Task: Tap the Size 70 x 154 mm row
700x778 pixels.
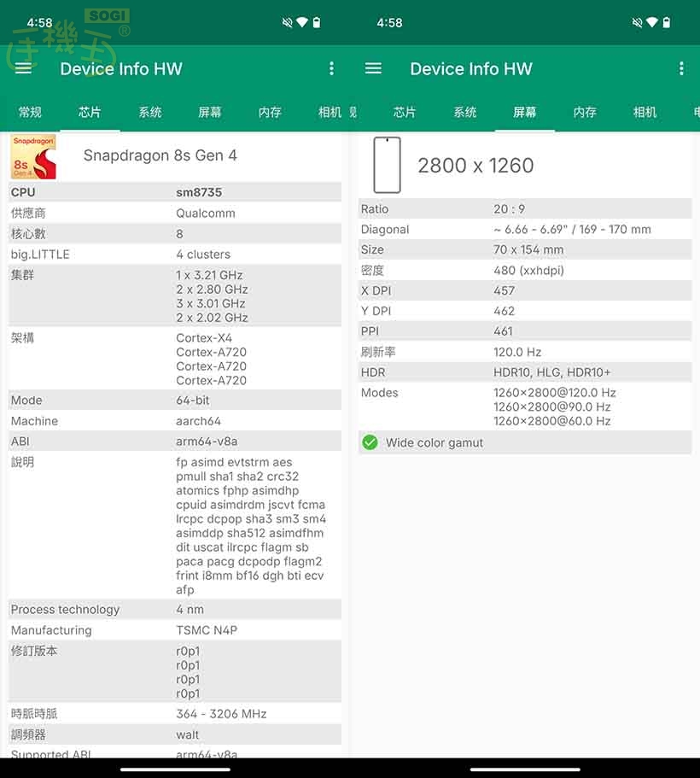Action: point(525,249)
